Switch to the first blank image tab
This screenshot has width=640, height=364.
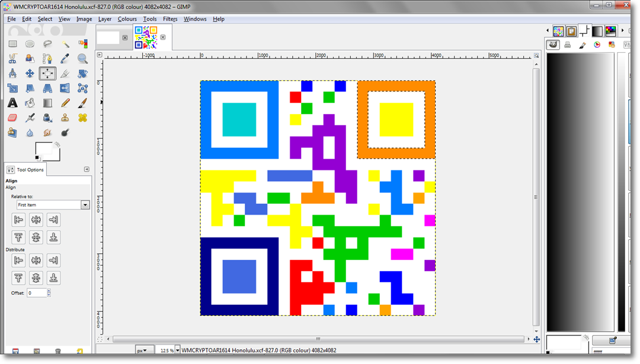click(108, 37)
